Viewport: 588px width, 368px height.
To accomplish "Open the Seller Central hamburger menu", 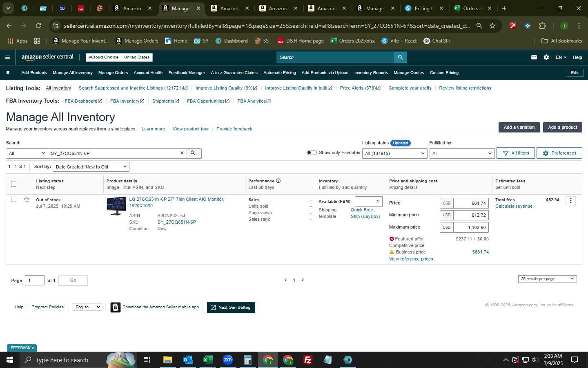I will coord(7,57).
